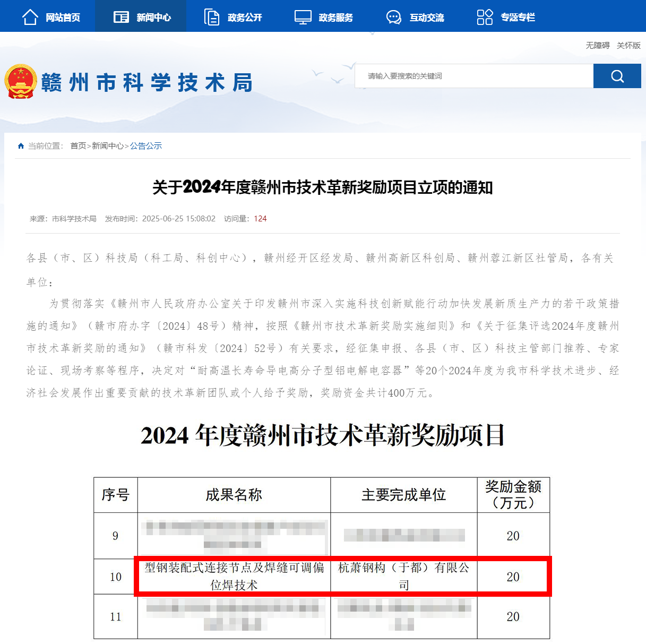Go to 专题专栏 in the navigation bar
Screen dimensions: 646x644
(518, 18)
